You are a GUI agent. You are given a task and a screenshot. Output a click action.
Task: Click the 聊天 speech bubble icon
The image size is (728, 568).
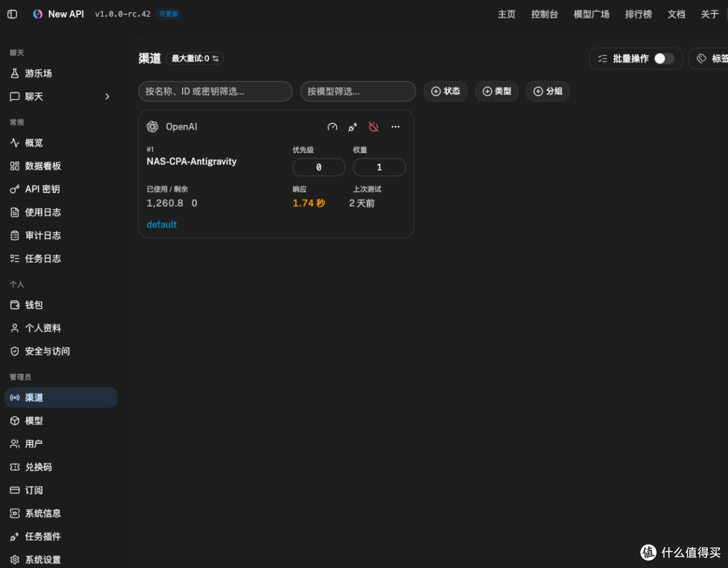tap(15, 96)
